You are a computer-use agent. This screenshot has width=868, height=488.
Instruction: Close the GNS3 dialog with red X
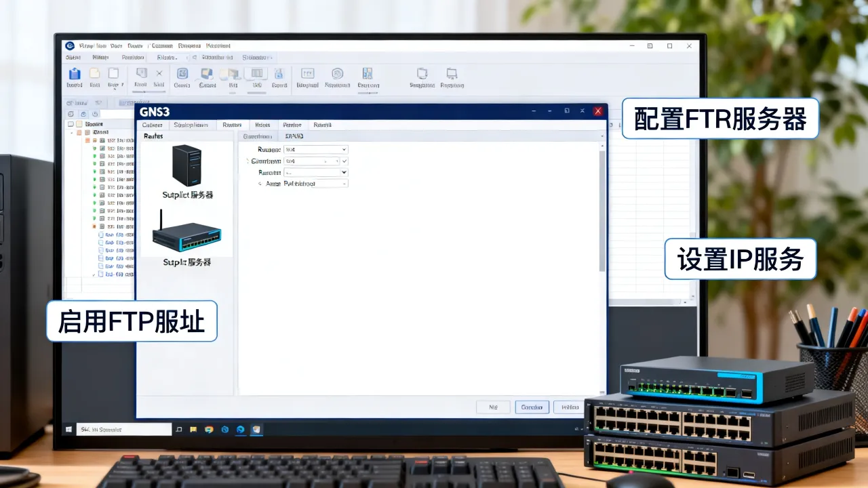598,111
